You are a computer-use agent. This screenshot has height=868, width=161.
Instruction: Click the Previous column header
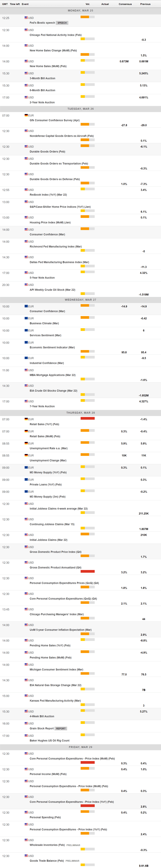145,4
